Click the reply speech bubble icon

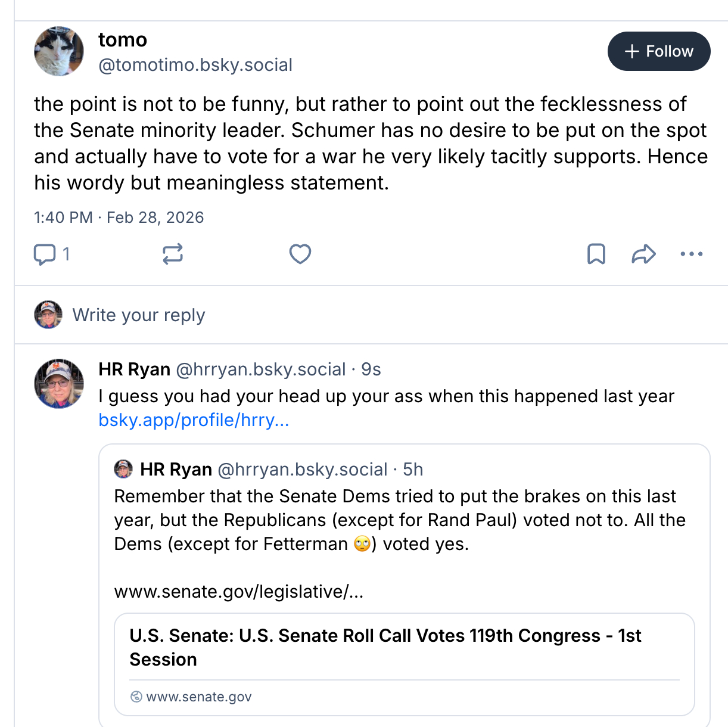tap(45, 254)
